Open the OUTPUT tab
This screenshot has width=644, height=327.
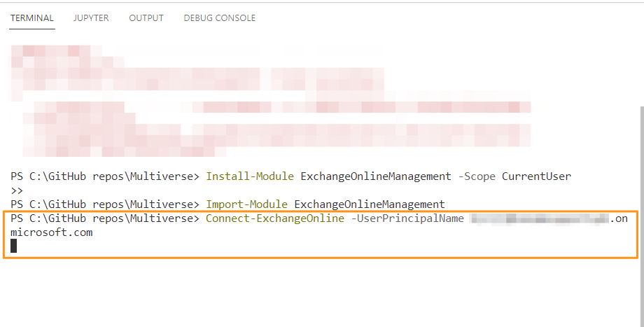(146, 18)
